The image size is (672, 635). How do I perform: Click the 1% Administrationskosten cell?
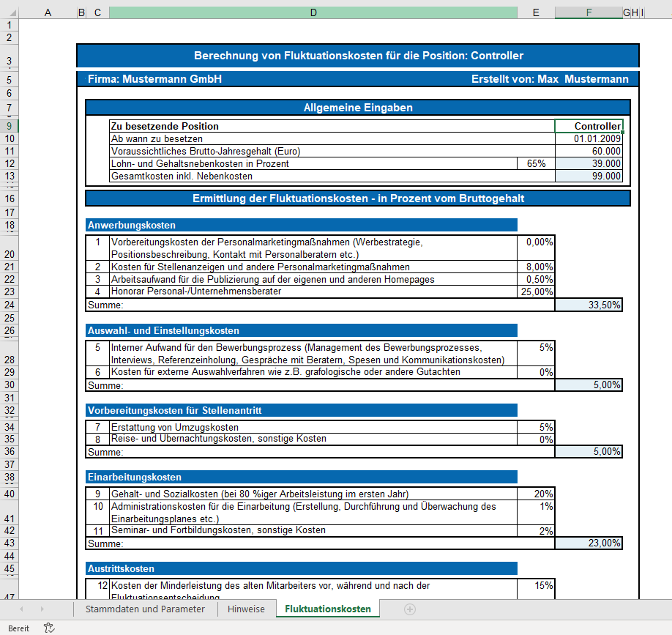536,512
